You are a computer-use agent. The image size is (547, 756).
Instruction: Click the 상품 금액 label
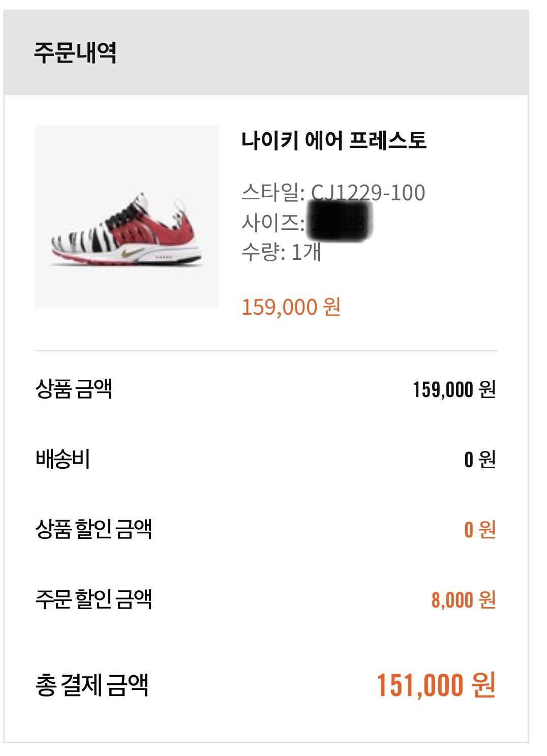click(x=74, y=389)
